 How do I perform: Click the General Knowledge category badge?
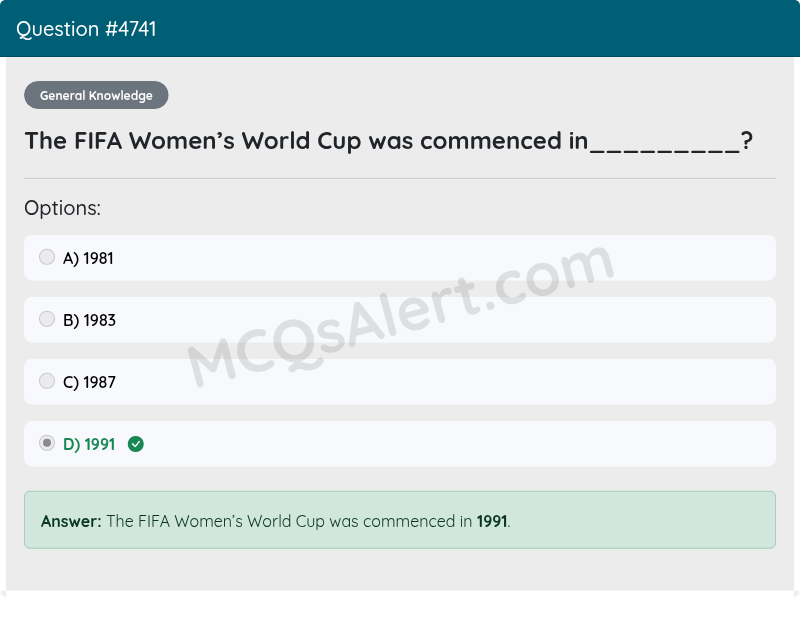[96, 95]
